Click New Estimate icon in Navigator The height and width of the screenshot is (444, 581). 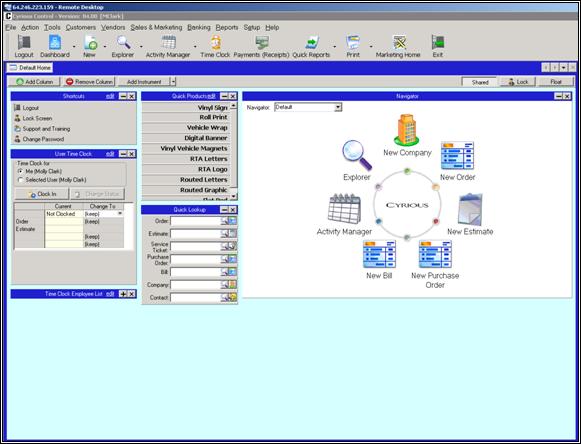coord(470,209)
